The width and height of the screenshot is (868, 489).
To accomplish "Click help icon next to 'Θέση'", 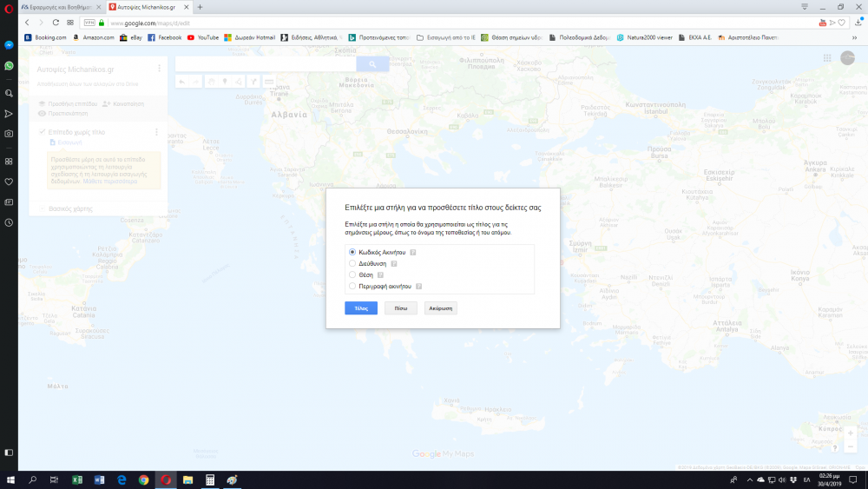I will point(380,274).
